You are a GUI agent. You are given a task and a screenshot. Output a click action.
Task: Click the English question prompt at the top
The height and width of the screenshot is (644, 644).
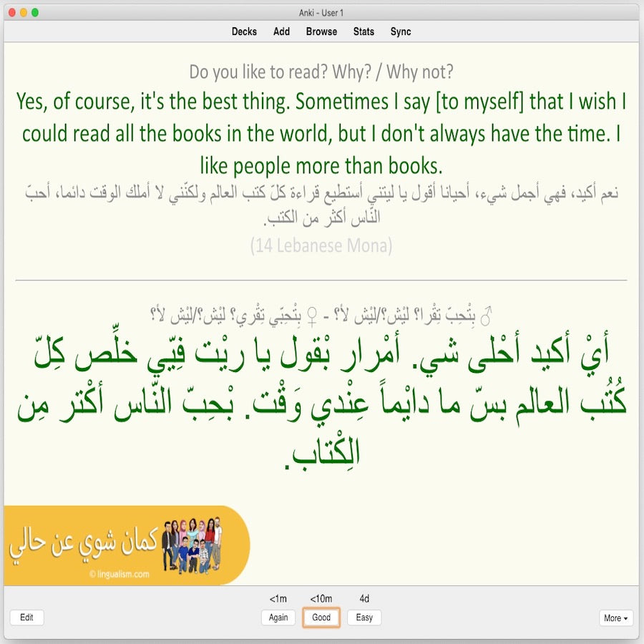point(322,72)
